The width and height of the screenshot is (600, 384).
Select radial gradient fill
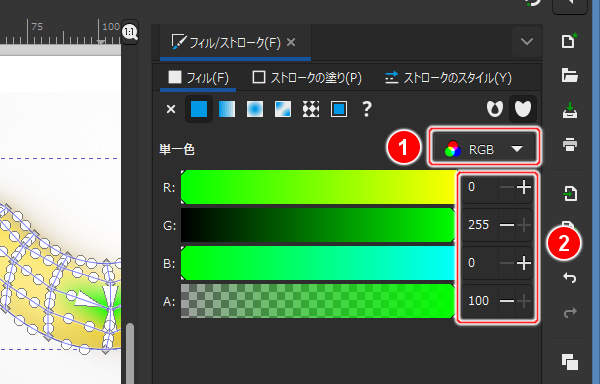(x=255, y=109)
